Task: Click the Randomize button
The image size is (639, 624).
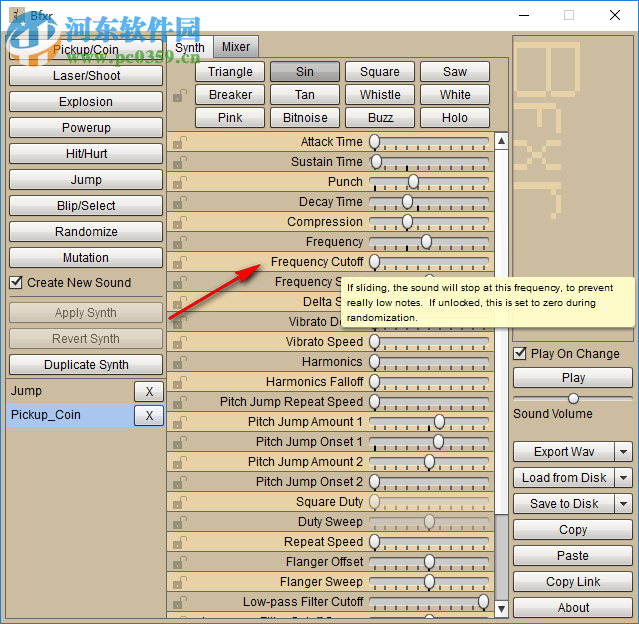Action: [x=86, y=232]
